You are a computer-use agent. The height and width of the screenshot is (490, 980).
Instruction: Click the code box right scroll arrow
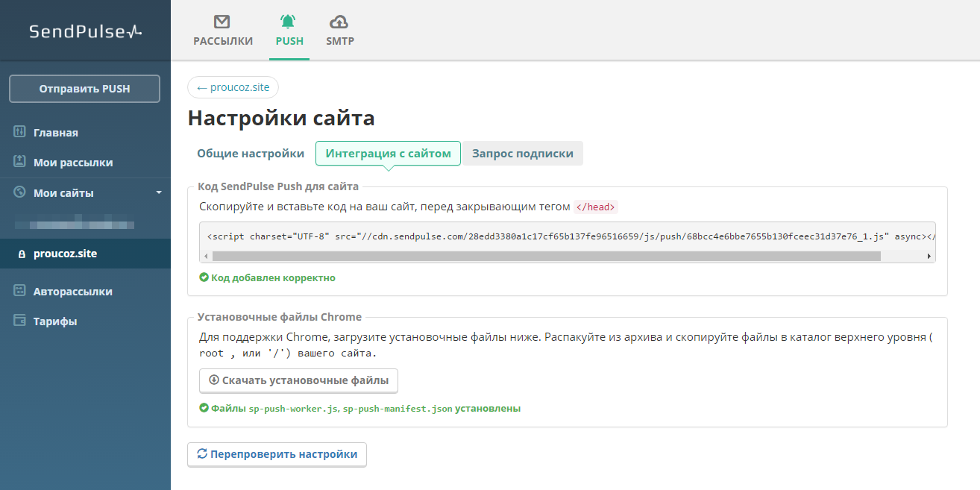click(929, 256)
